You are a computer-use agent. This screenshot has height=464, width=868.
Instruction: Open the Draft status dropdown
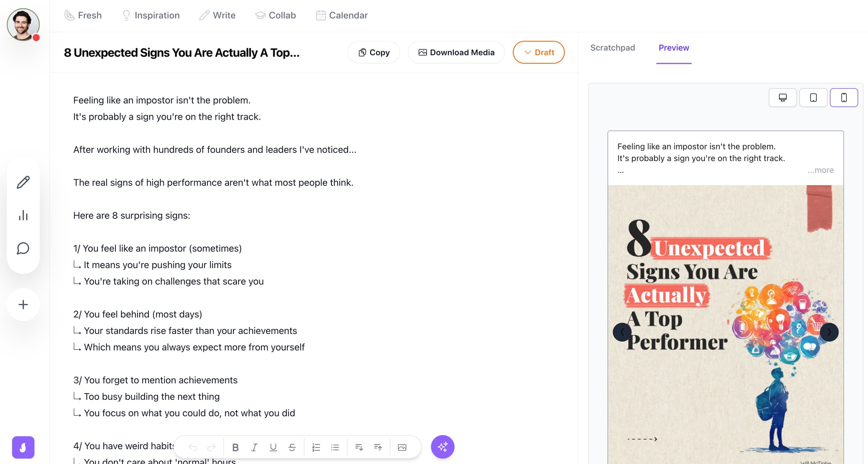coord(539,52)
